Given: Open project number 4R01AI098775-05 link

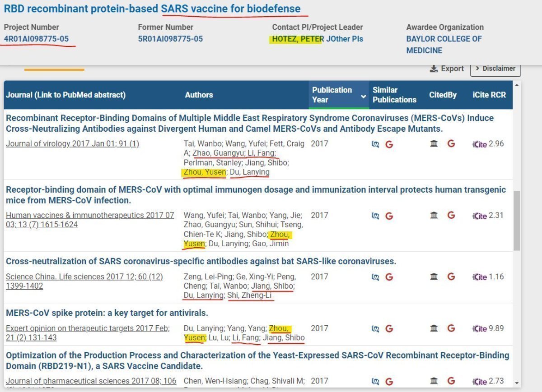Looking at the screenshot, I should (x=36, y=39).
